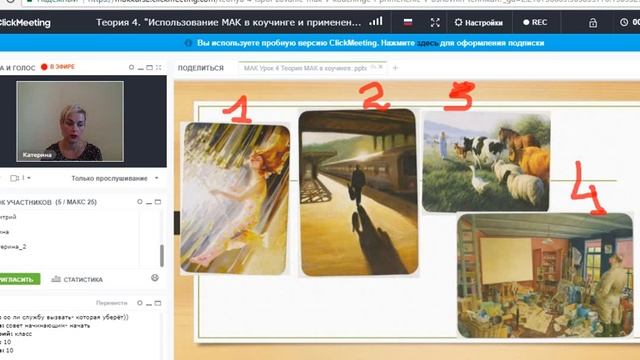Add new tab with plus icon
The image size is (640, 360).
395,68
